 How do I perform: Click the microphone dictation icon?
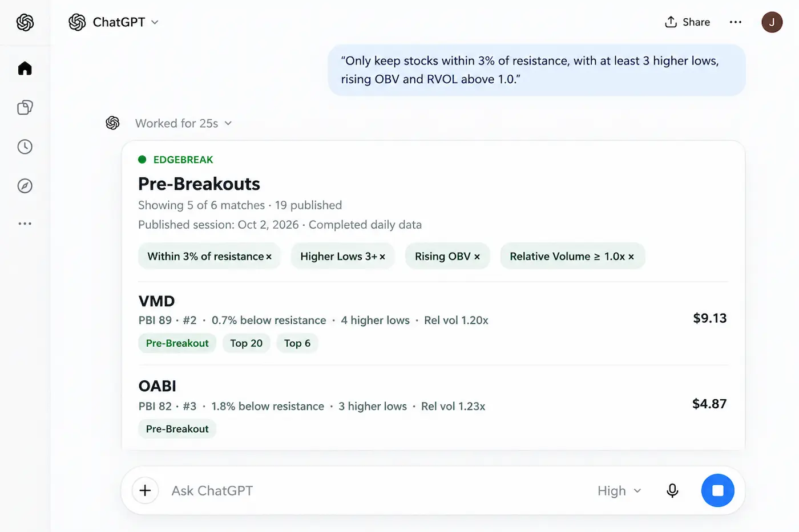672,490
